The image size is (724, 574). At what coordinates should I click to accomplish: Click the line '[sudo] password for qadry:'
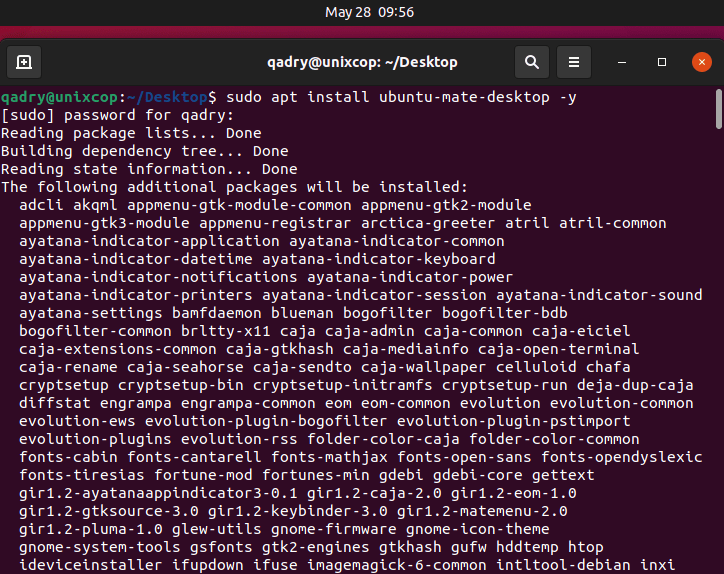click(118, 115)
